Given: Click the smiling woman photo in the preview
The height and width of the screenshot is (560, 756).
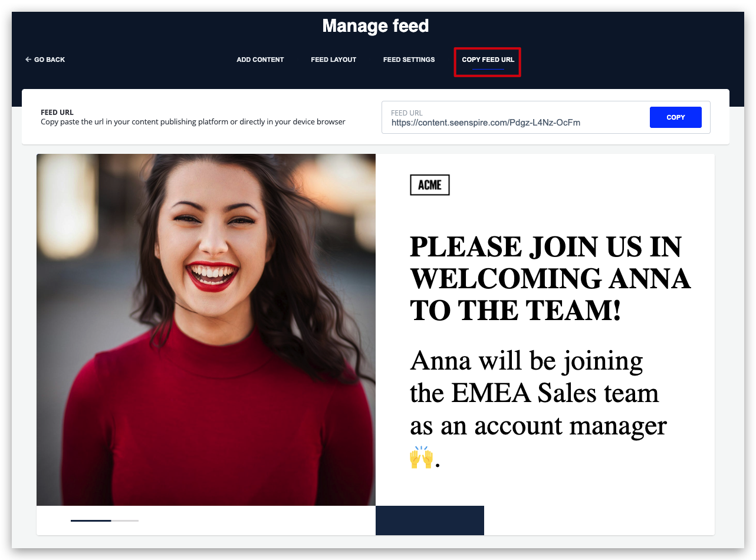Looking at the screenshot, I should (x=206, y=330).
